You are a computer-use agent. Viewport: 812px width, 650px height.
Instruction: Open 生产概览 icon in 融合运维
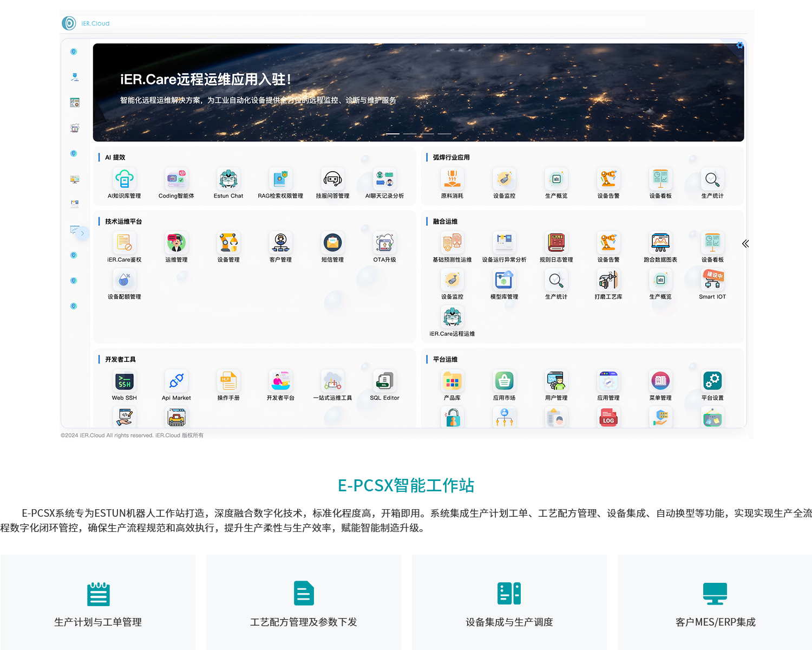[x=660, y=279]
